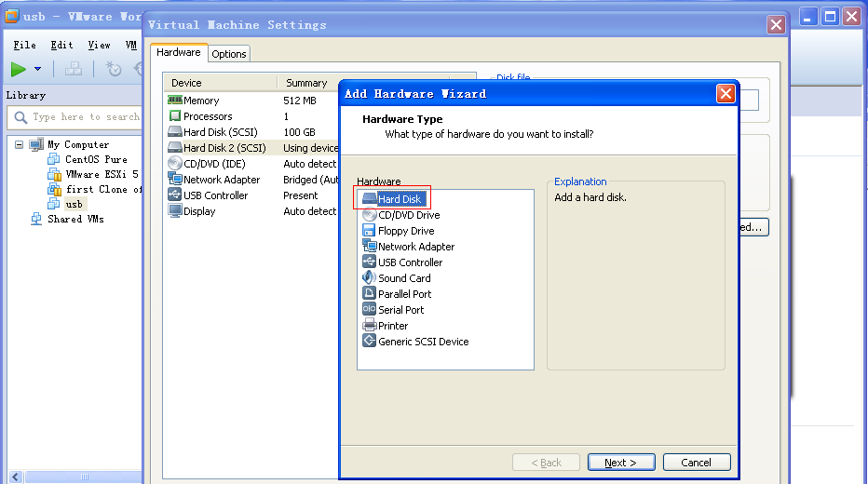
Task: Open the power-on dropdown arrow
Action: 37,69
